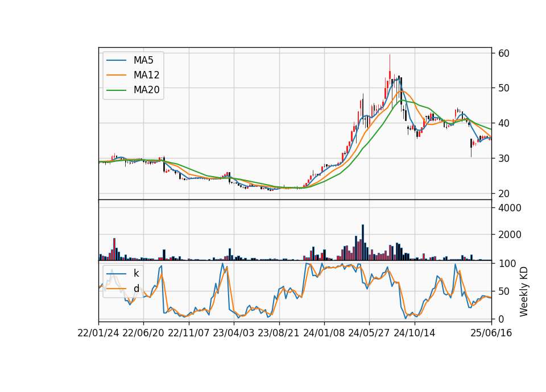Image resolution: width=546 pixels, height=392 pixels.
Task: Click date label 24/01/08
Action: [324, 333]
